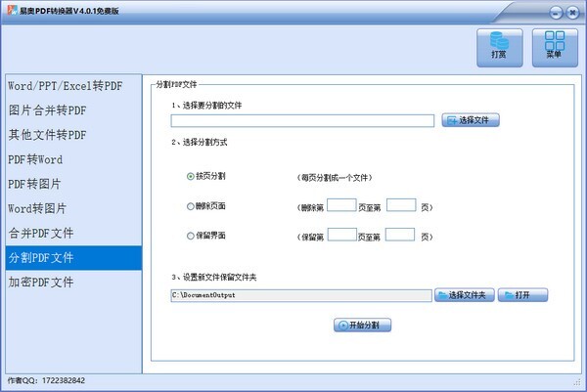Click the keep-to end page field
The width and height of the screenshot is (587, 392).
tap(400, 235)
